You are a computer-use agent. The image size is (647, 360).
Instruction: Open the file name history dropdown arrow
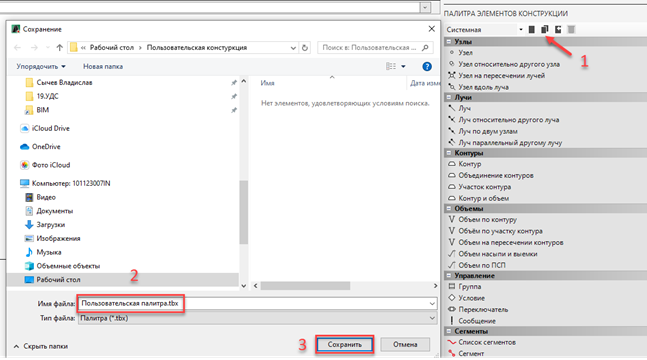pyautogui.click(x=432, y=303)
